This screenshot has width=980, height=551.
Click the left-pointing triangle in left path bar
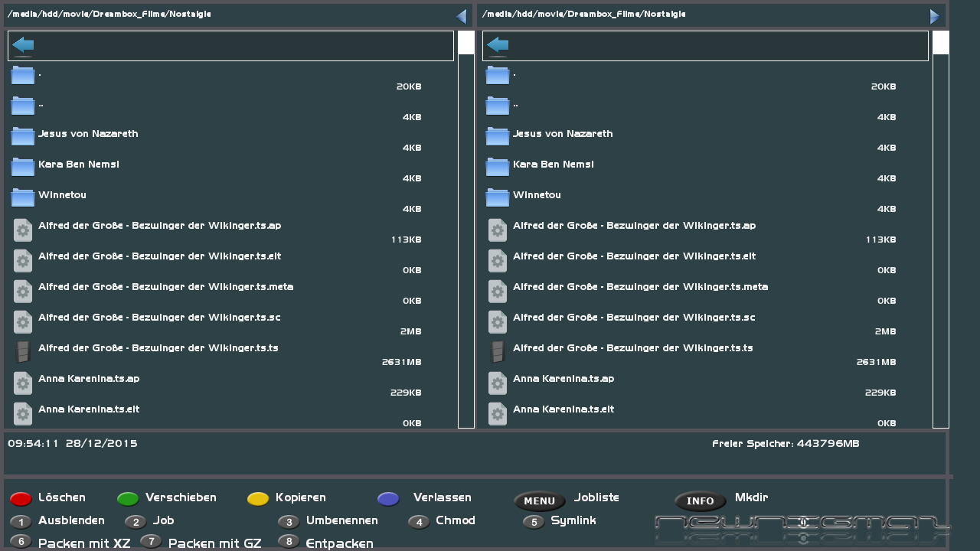click(461, 16)
